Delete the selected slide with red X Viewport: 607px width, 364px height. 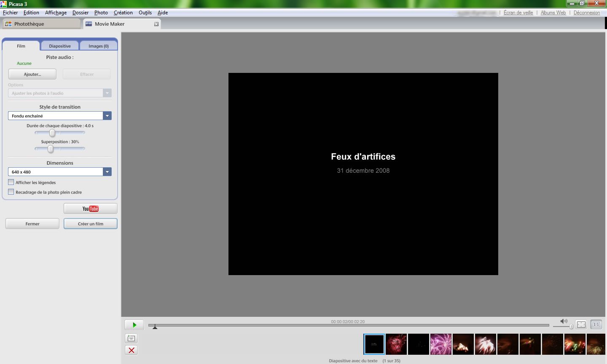pos(132,350)
